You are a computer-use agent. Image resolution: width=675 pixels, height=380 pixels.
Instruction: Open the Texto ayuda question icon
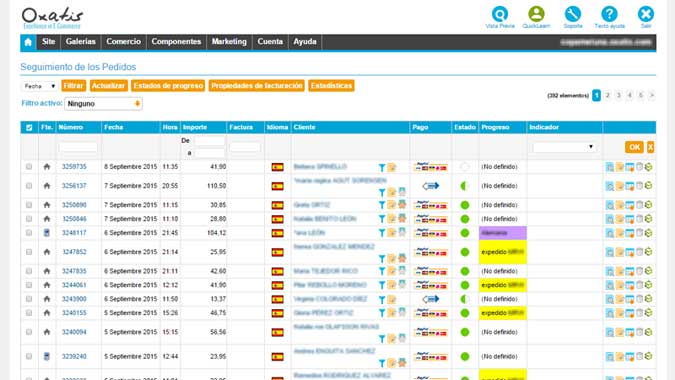coord(609,14)
